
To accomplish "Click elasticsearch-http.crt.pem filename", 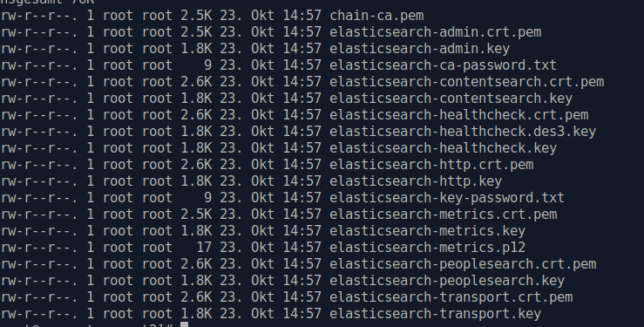I will point(431,165).
